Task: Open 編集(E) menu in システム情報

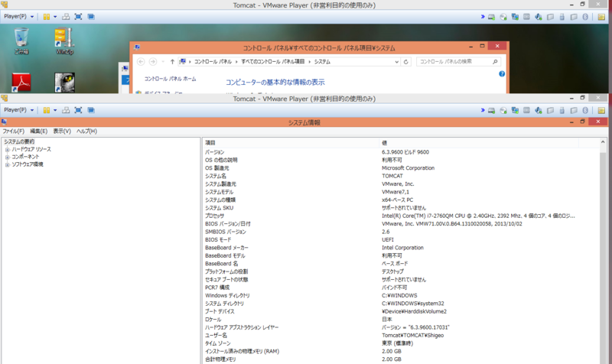Action: click(x=39, y=131)
